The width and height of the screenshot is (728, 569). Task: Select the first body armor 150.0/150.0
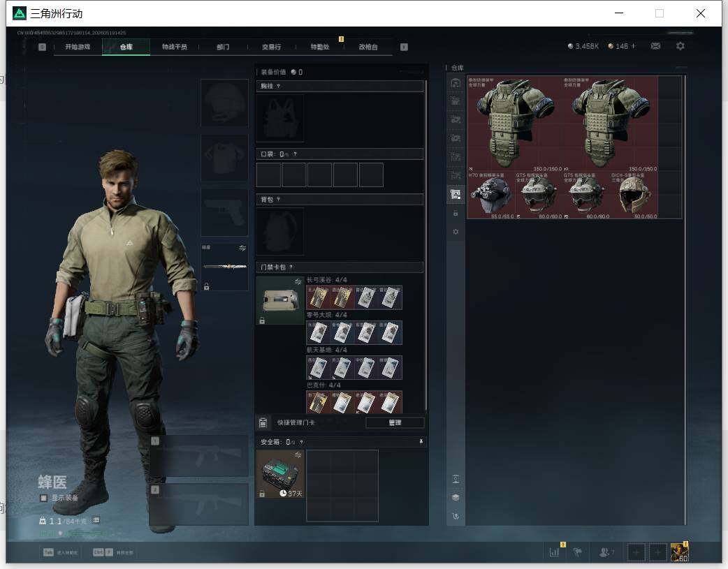(515, 124)
